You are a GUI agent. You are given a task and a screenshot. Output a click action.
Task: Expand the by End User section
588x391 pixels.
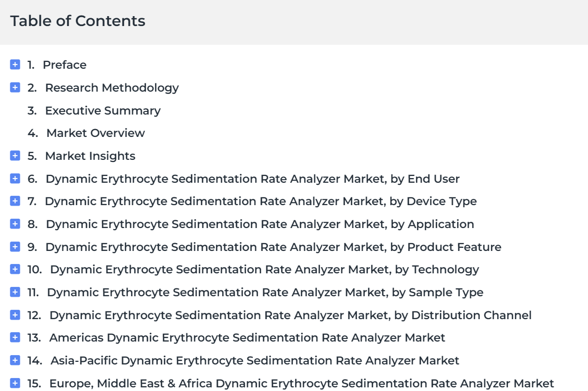[x=15, y=179]
